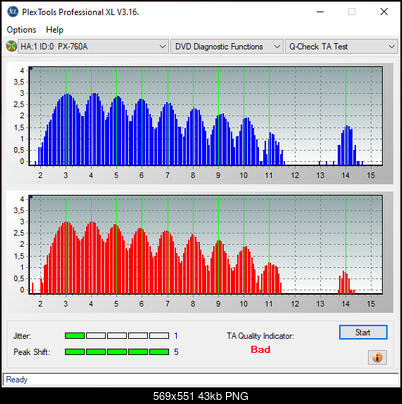Open the Options menu
The image size is (402, 404).
point(21,30)
